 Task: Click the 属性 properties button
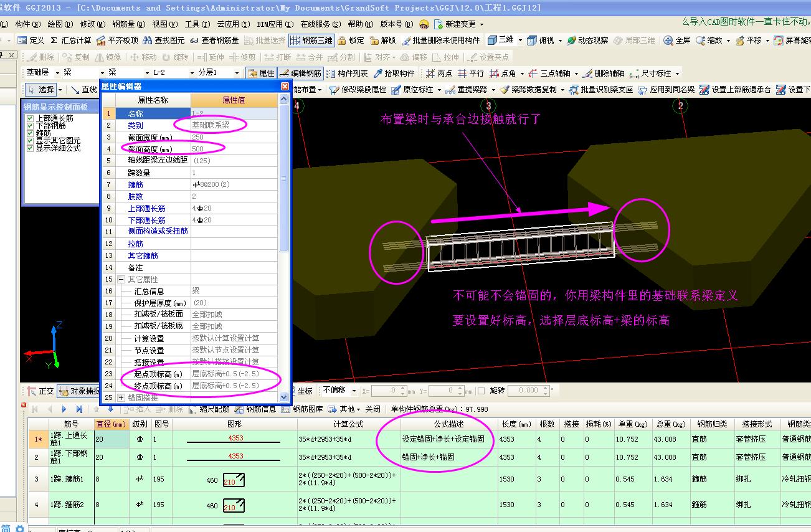coord(261,73)
